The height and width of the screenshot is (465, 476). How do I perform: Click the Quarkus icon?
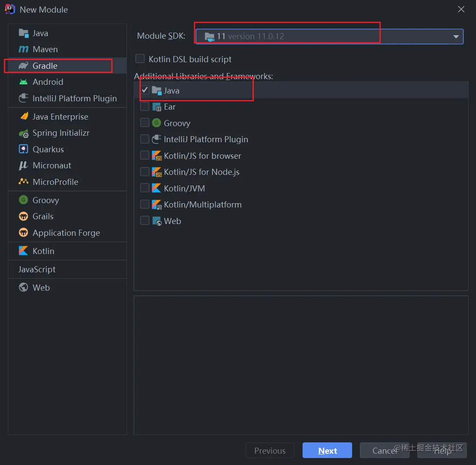click(x=23, y=149)
